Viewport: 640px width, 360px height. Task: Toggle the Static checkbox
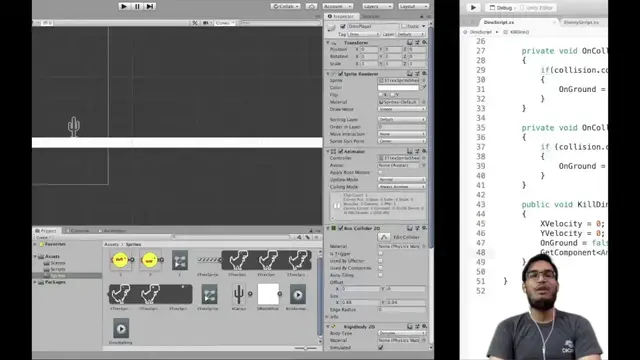coord(404,26)
